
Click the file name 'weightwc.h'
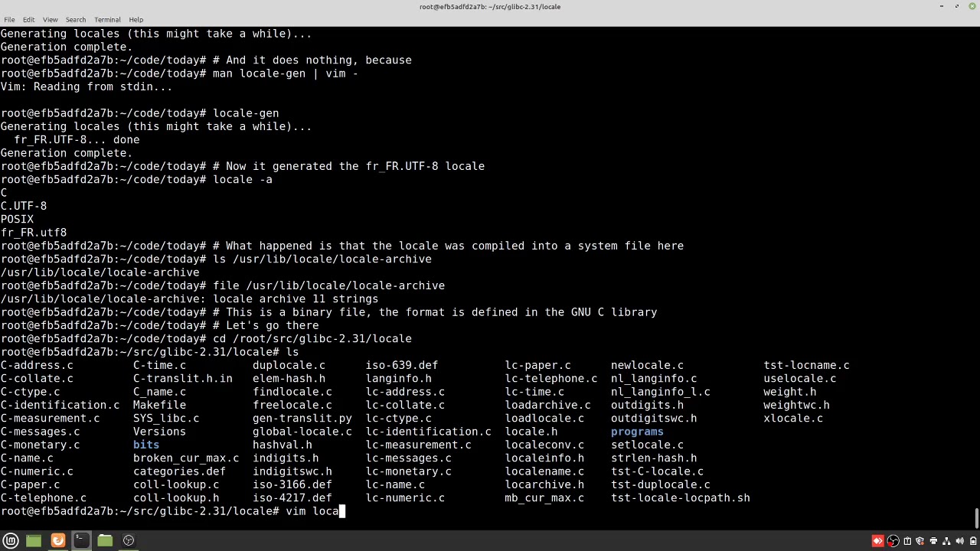pos(796,405)
